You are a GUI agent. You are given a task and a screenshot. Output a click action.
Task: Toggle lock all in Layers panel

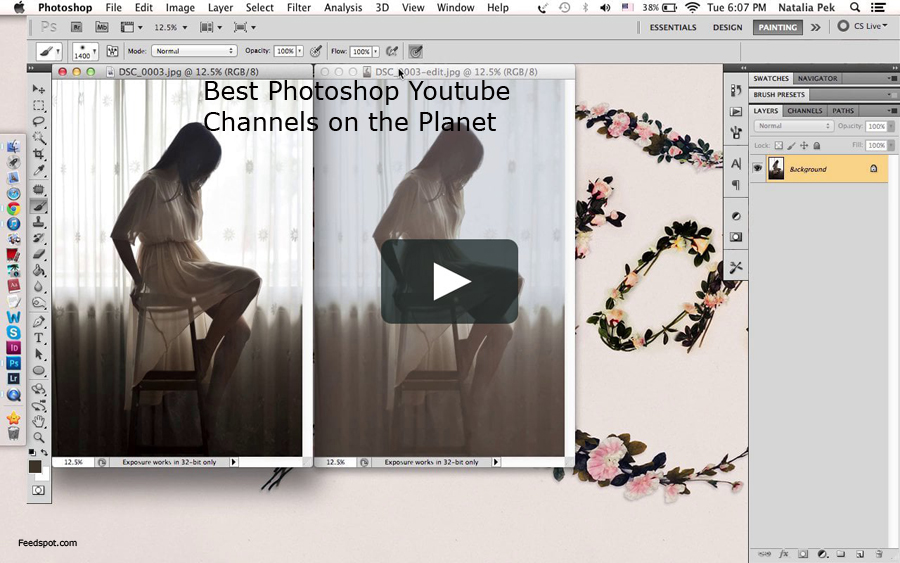(x=816, y=145)
